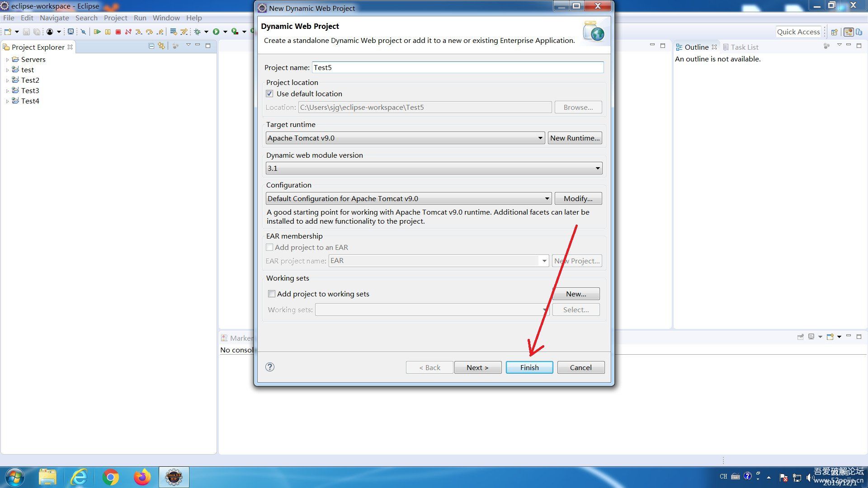Screen dimensions: 868x488
Task: Expand the Test2 project node
Action: click(7, 80)
